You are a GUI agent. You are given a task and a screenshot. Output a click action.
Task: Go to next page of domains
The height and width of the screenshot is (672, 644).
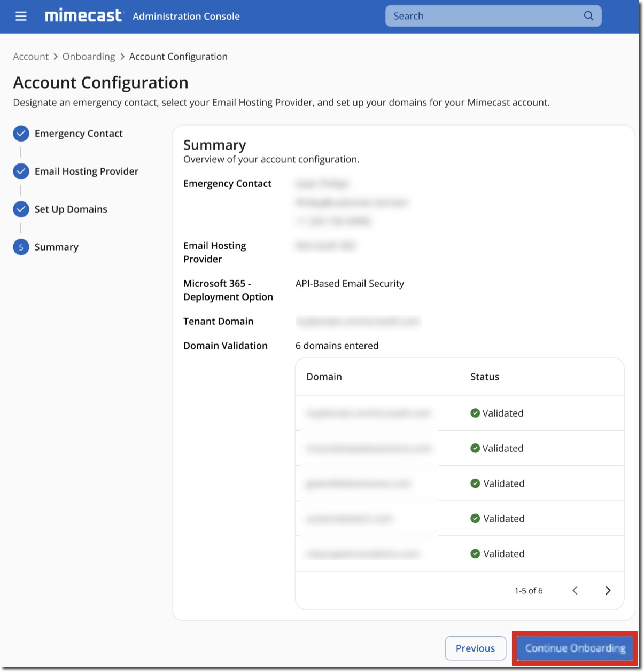coord(608,590)
